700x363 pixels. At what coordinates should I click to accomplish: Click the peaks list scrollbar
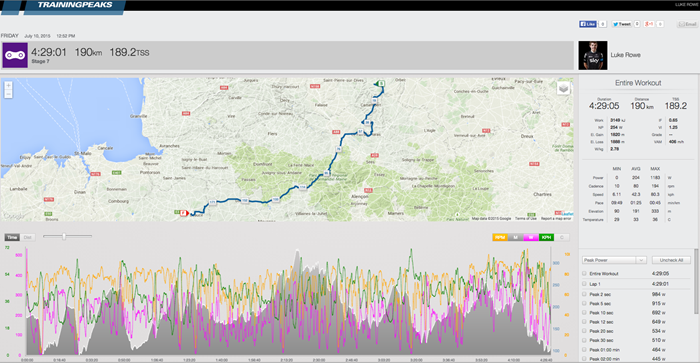pos(696,281)
